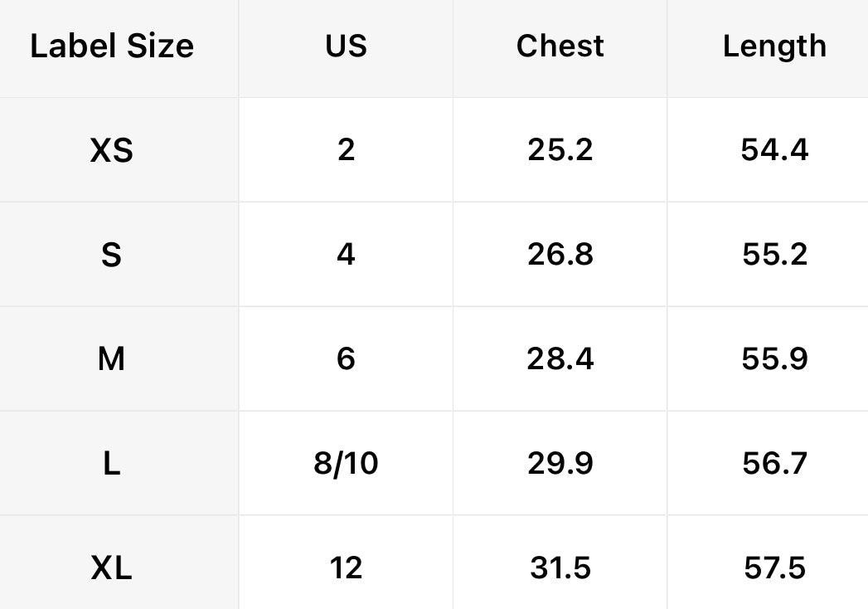Select the S size label cell
Image resolution: width=868 pixels, height=609 pixels.
tap(112, 255)
